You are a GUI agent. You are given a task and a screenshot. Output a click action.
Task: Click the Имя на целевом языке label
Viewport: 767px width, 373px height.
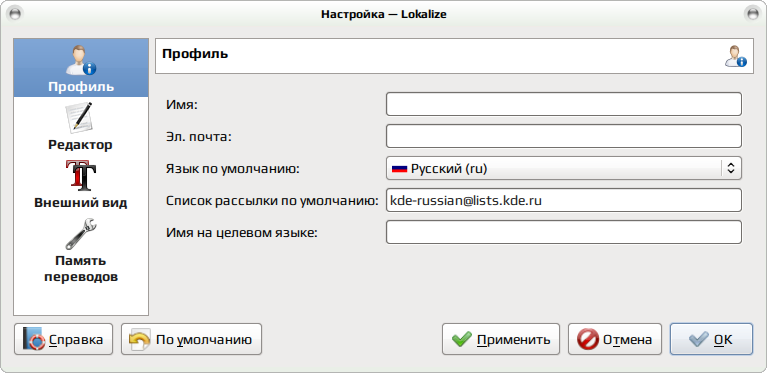pyautogui.click(x=242, y=233)
